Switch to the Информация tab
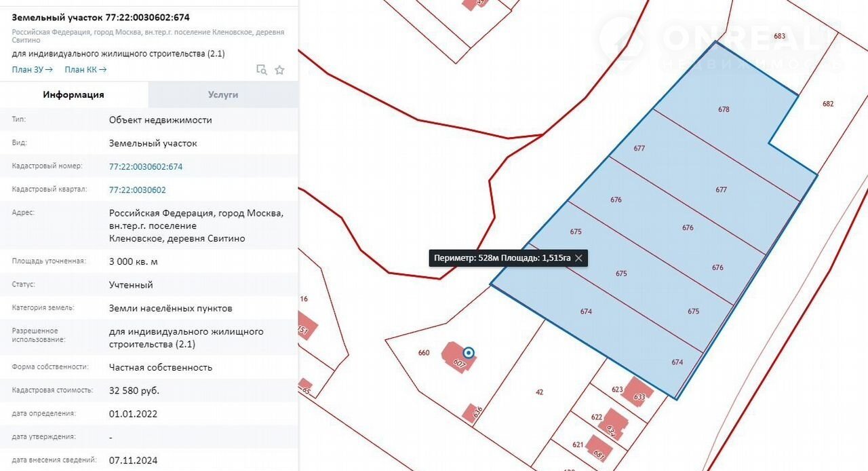Screen dimensions: 868x471 click(x=73, y=95)
